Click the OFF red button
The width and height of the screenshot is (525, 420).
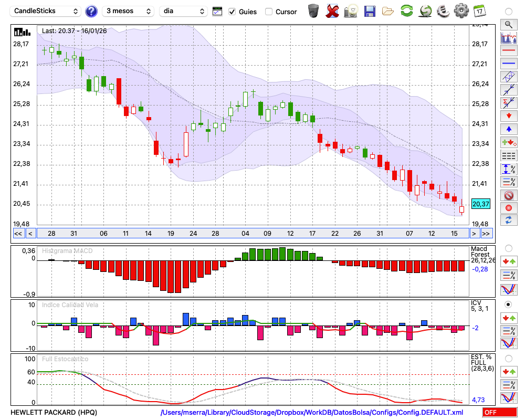[x=499, y=413]
